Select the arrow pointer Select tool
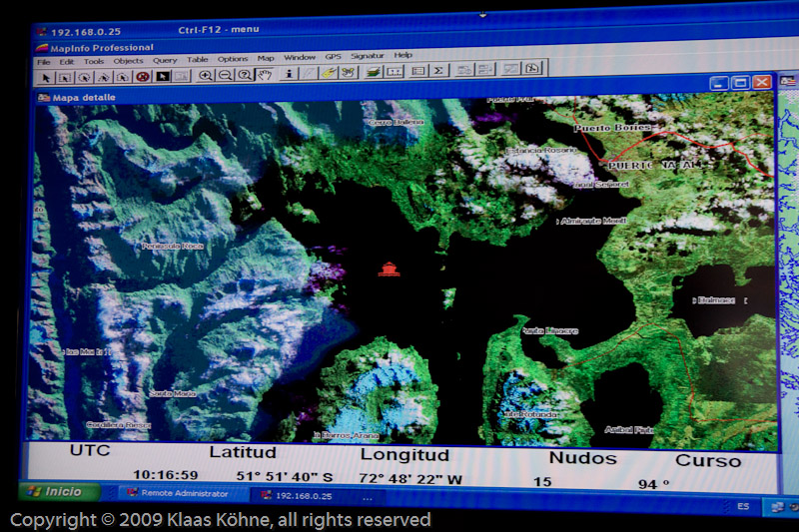The width and height of the screenshot is (799, 532). click(x=46, y=76)
